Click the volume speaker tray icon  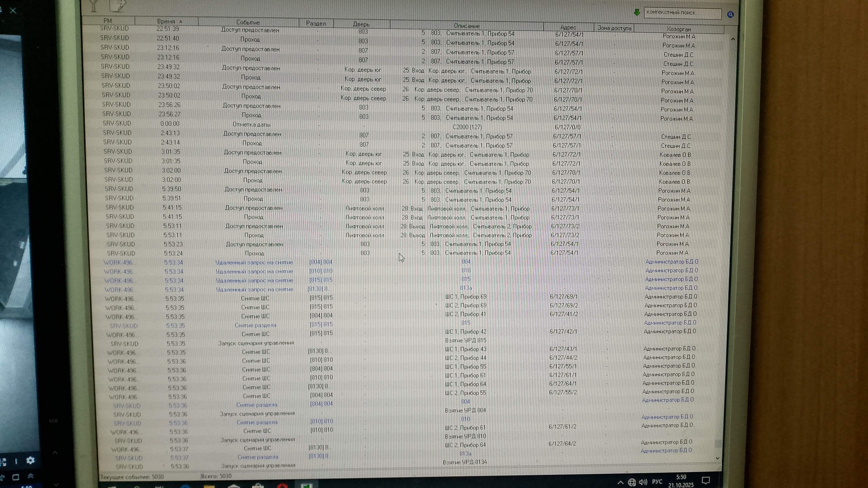click(643, 482)
